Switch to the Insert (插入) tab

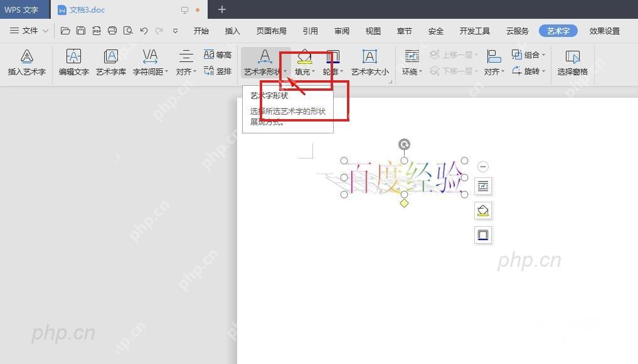point(232,31)
